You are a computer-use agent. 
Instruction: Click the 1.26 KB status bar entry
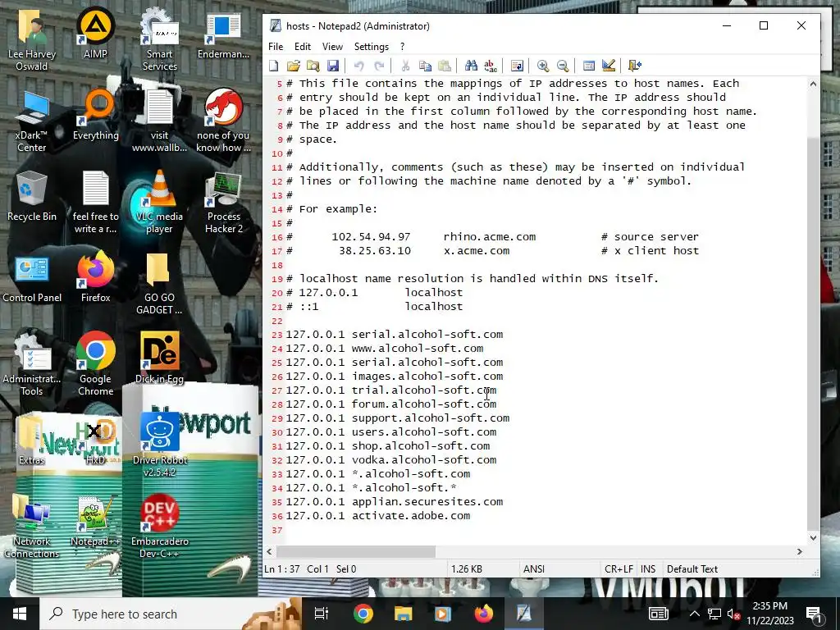467,569
